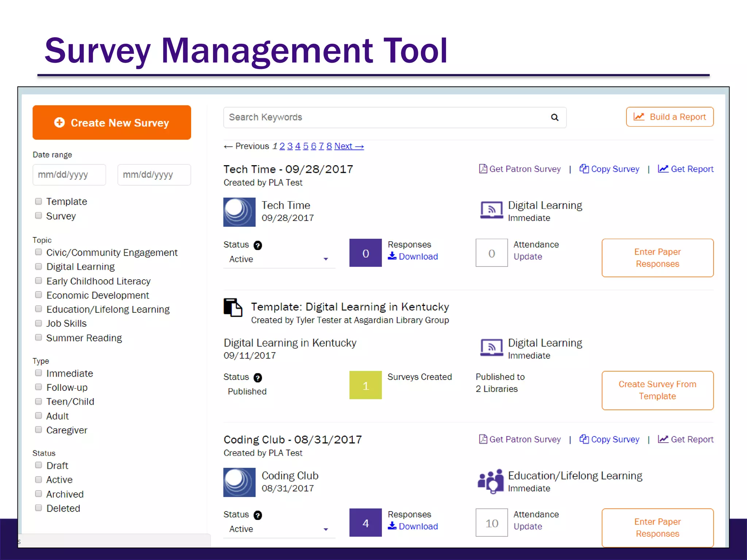Click the Coding Club attendance 10 box
Image resolution: width=747 pixels, height=560 pixels.
492,523
